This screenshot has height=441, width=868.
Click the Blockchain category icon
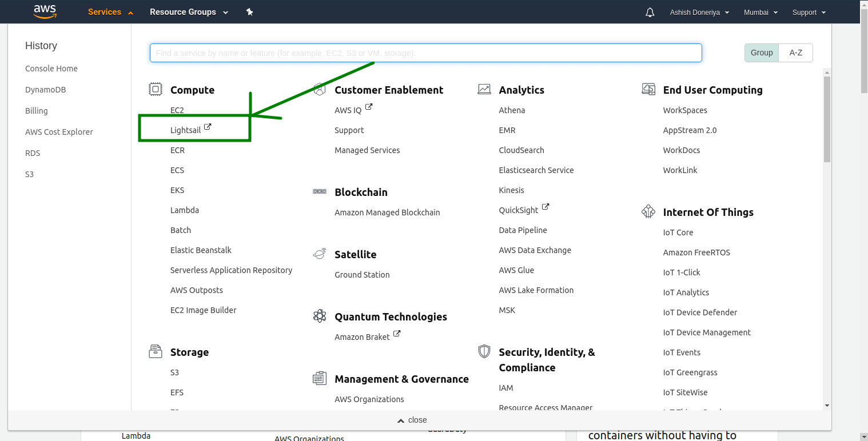320,191
